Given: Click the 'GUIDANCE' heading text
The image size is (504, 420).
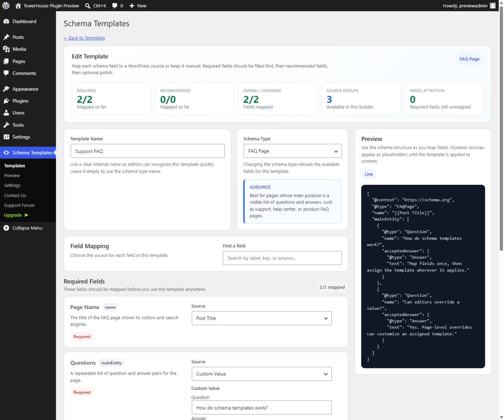Looking at the screenshot, I should (260, 187).
